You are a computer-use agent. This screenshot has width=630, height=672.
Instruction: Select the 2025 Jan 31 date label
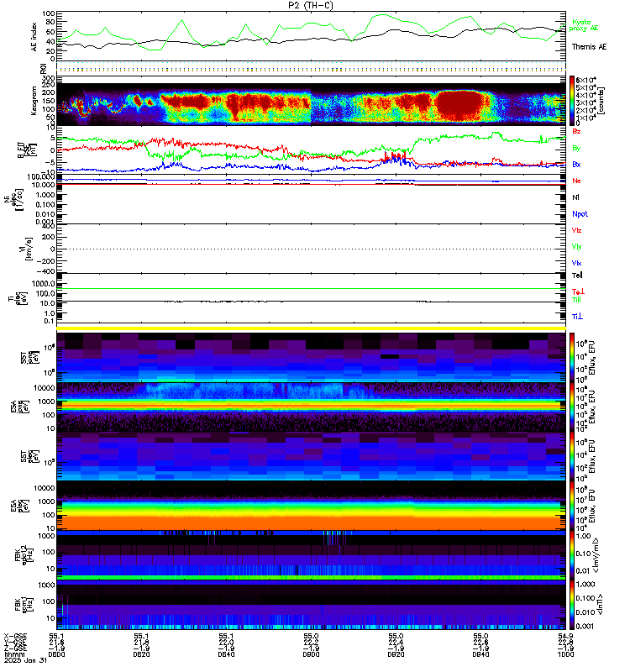pyautogui.click(x=25, y=660)
